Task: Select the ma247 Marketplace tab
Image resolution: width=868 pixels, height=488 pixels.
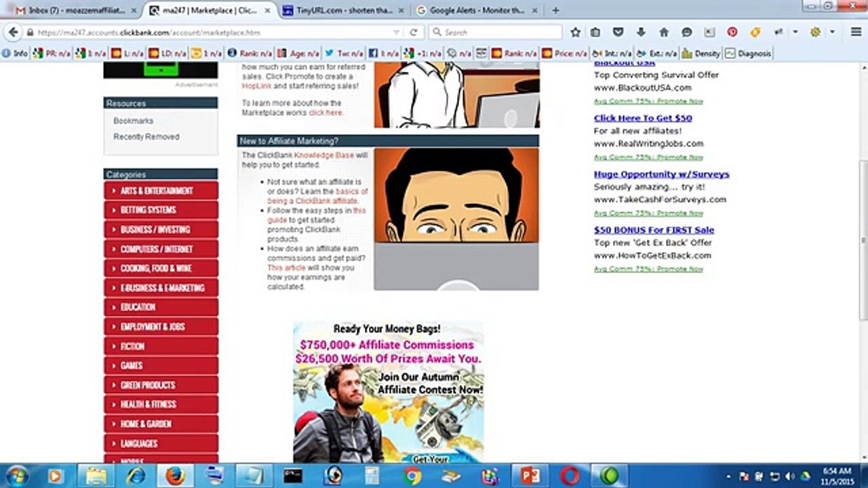Action: click(209, 11)
